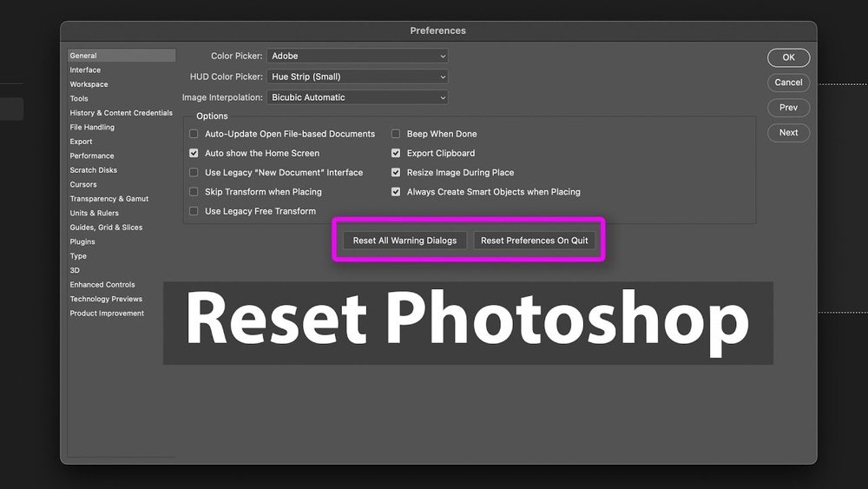Select Interface in preferences sidebar

click(85, 70)
